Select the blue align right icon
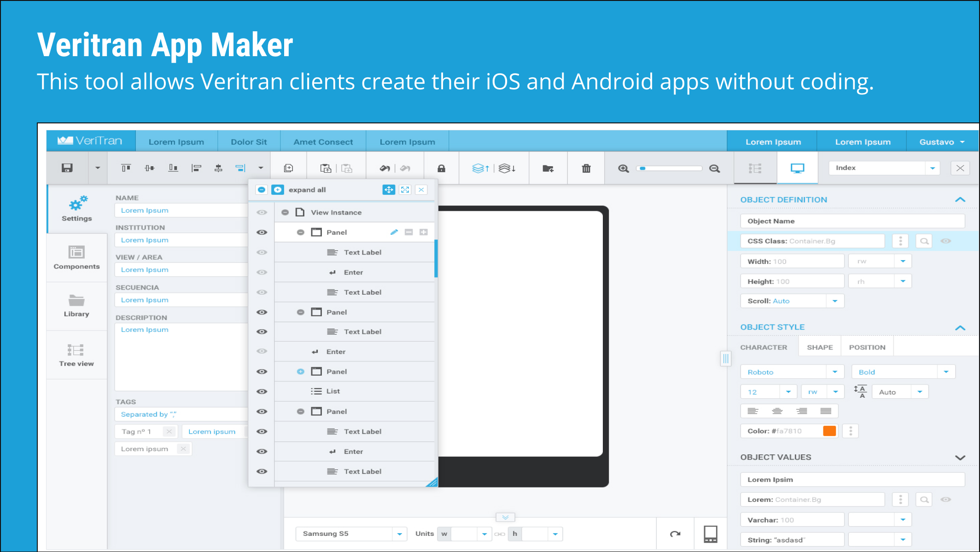980x552 pixels. 240,168
